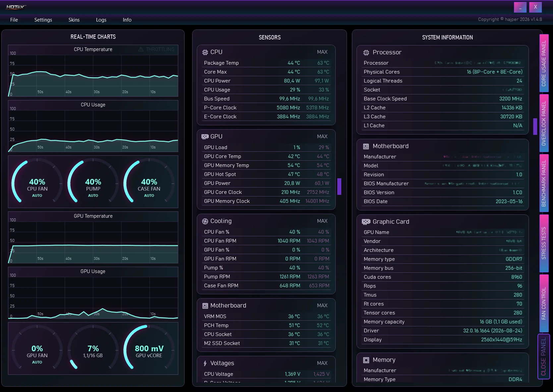Click the Package Temp sensor row
This screenshot has height=392, width=553.
266,63
